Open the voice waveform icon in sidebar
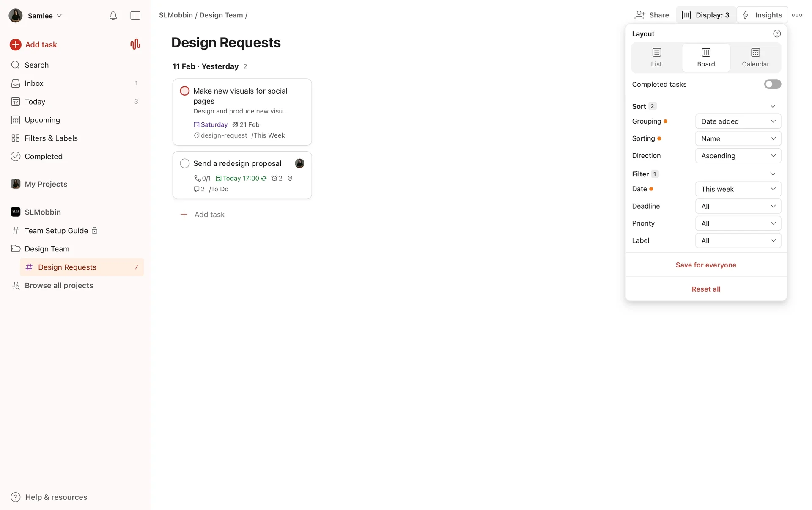The image size is (812, 510). (135, 44)
